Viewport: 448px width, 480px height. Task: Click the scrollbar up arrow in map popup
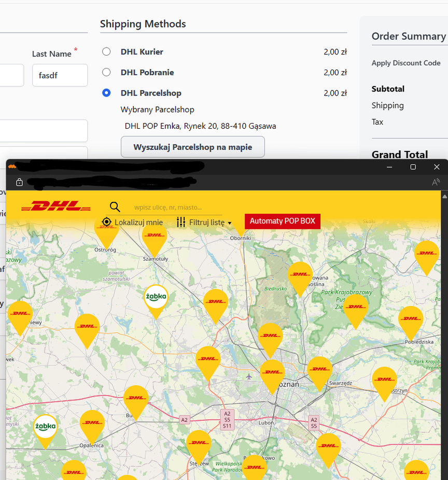coord(444,196)
